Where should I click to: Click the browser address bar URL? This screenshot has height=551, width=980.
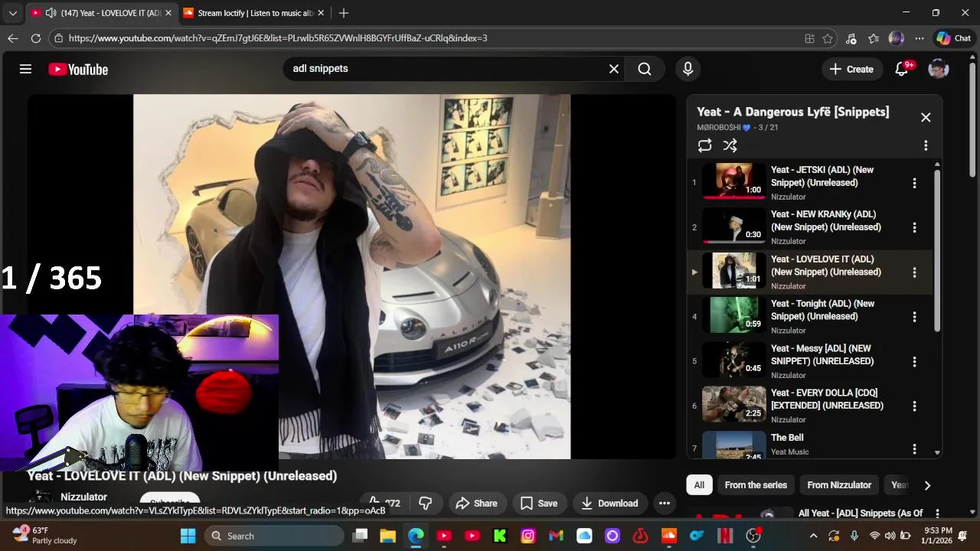pos(277,38)
